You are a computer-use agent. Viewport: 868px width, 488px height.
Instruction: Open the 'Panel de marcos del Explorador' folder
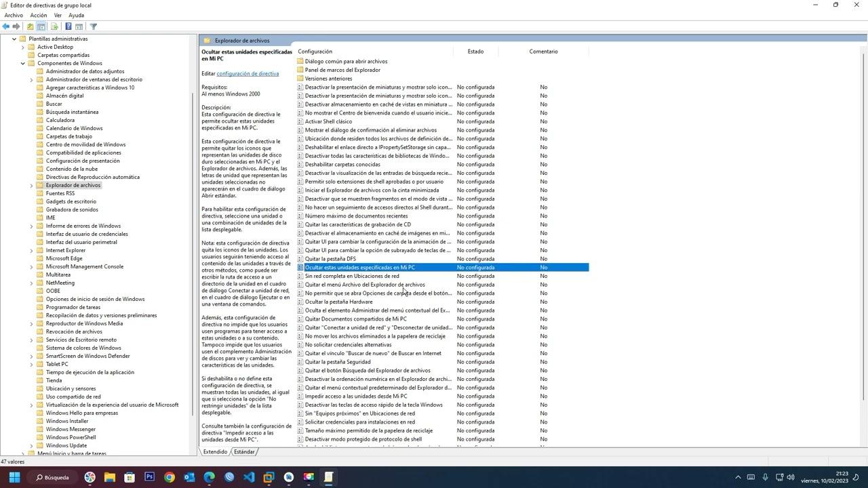tap(342, 70)
